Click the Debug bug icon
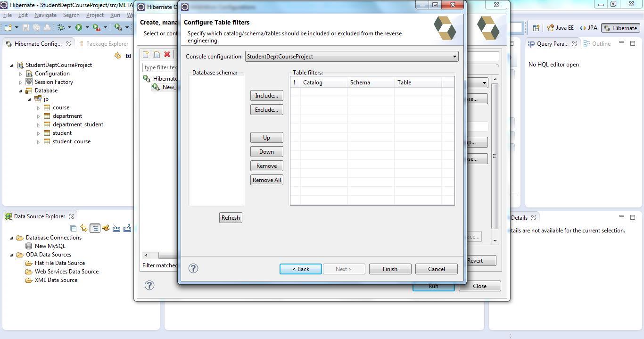This screenshot has height=339, width=644. pyautogui.click(x=61, y=27)
